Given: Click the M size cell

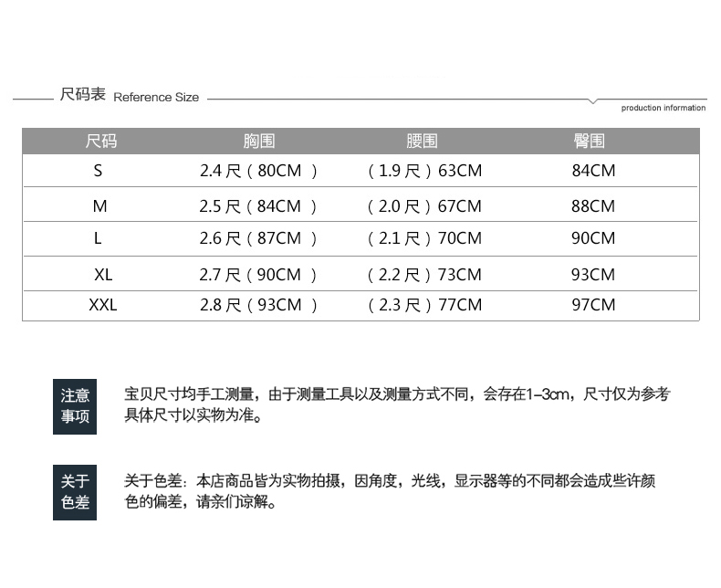Looking at the screenshot, I should tap(99, 206).
